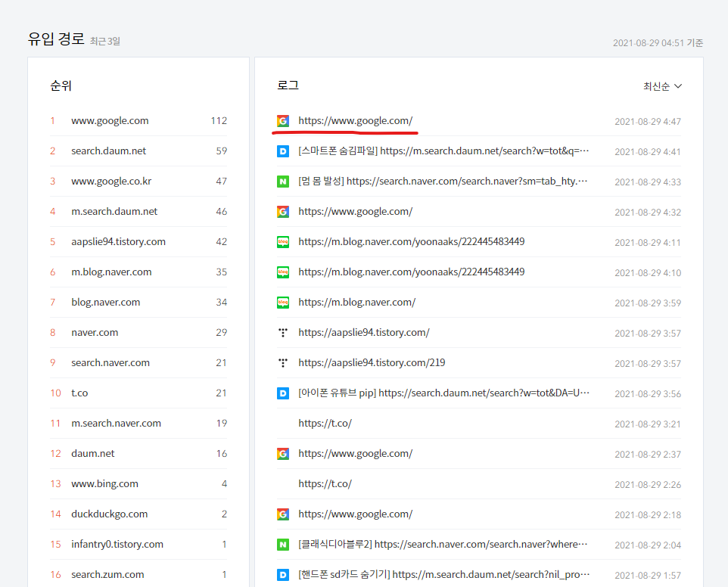Select www.google.co.kr in the ranking list
728x587 pixels.
coord(111,181)
